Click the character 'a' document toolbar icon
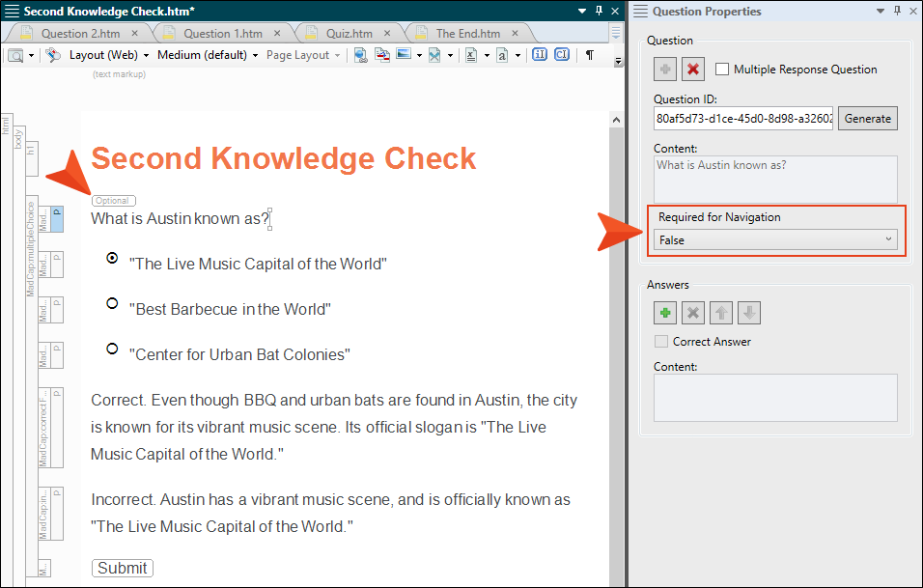 (502, 55)
